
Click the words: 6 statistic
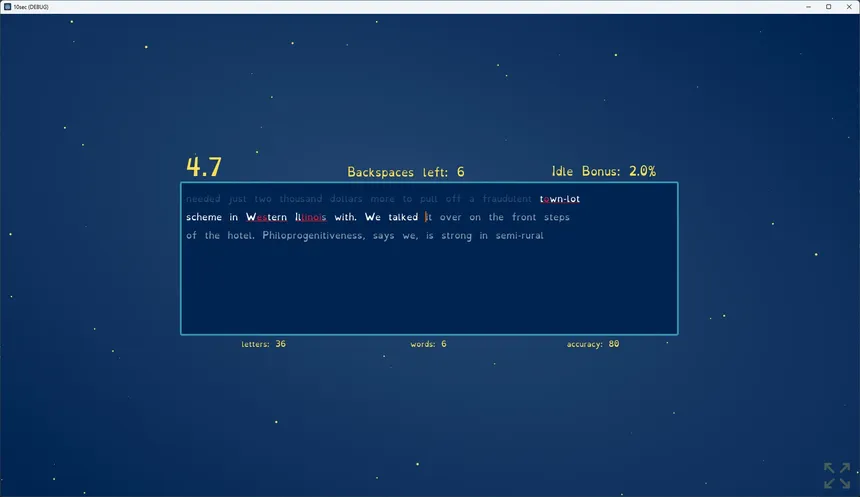tap(428, 344)
